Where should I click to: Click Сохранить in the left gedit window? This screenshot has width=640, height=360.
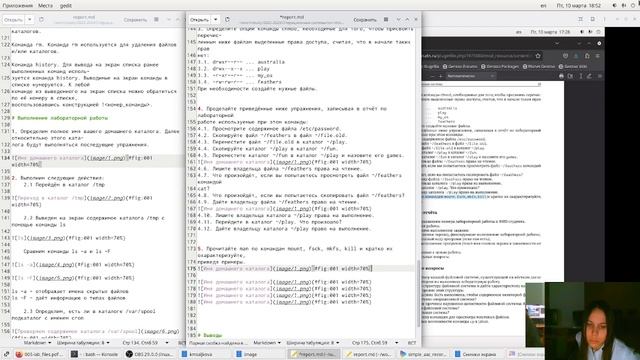(x=135, y=20)
